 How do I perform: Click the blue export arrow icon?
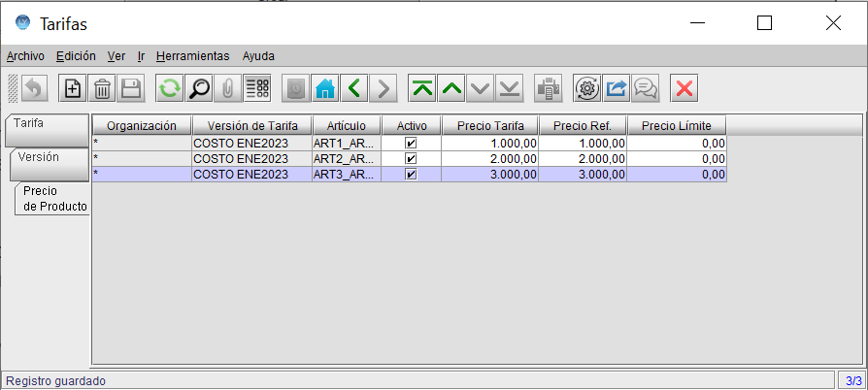617,88
